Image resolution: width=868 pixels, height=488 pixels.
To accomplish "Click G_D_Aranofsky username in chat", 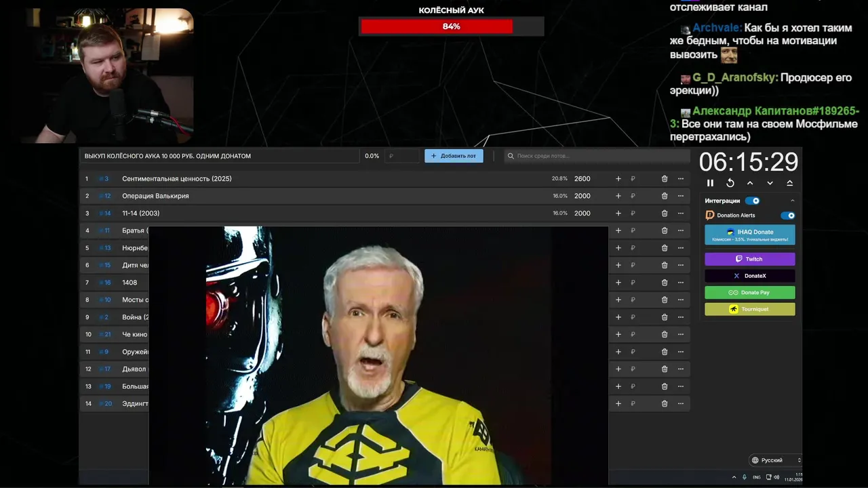I will pyautogui.click(x=734, y=78).
